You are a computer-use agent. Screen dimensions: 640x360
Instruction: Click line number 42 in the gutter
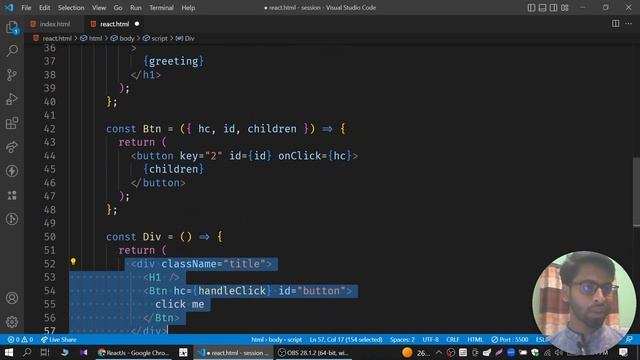coord(49,129)
